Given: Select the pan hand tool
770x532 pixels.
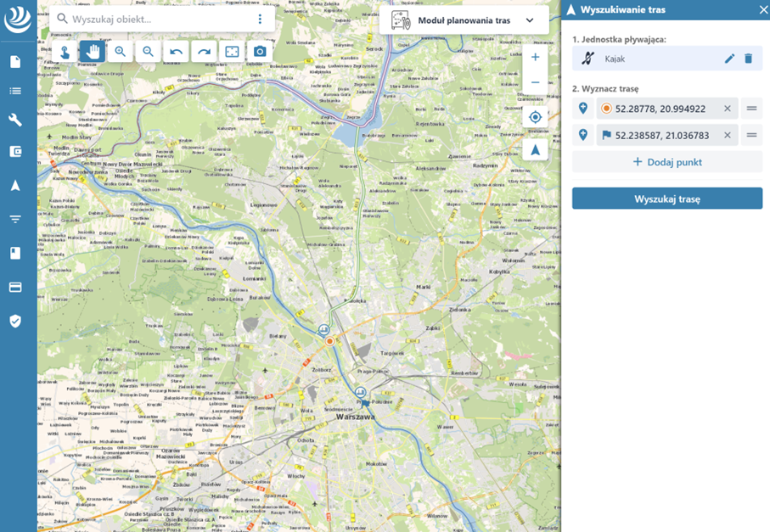Looking at the screenshot, I should (x=93, y=52).
